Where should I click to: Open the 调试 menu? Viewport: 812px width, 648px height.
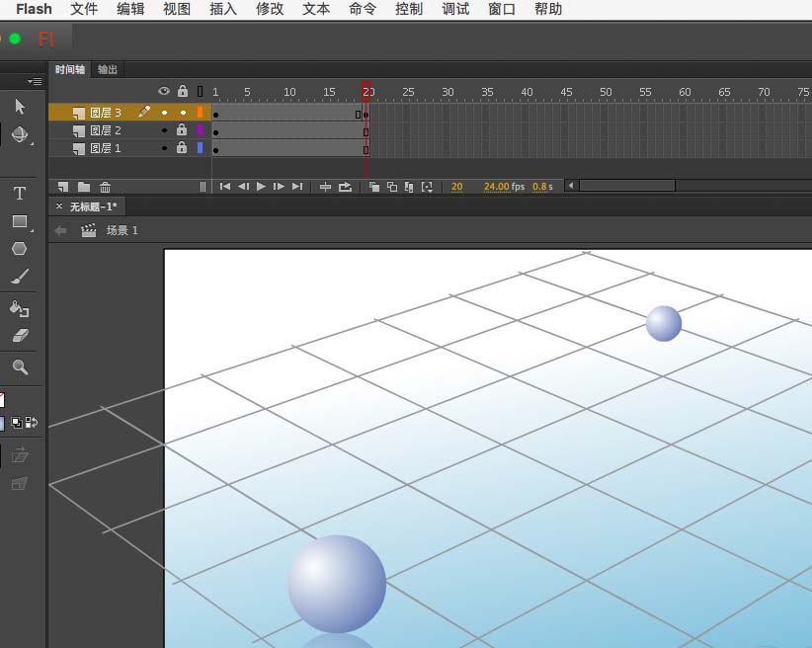point(455,9)
